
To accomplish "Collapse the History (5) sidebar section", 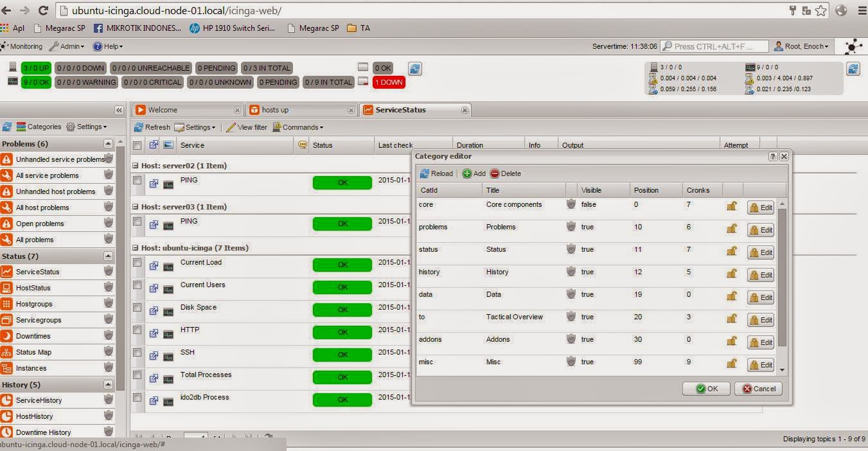I will click(x=108, y=385).
